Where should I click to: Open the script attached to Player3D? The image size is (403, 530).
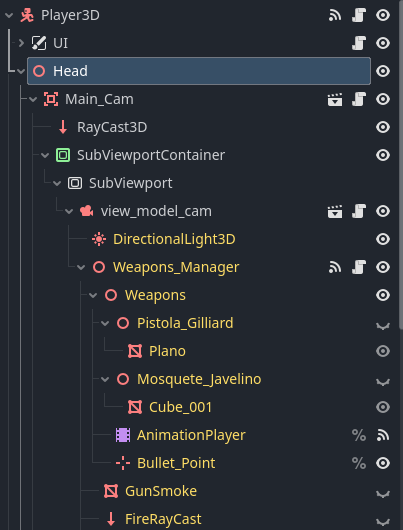click(359, 15)
